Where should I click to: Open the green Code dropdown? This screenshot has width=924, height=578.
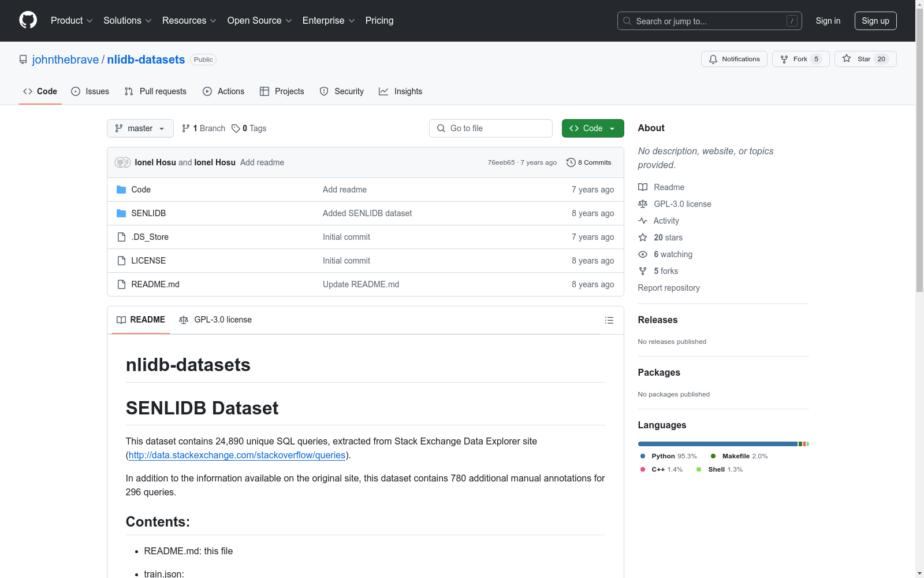(593, 128)
